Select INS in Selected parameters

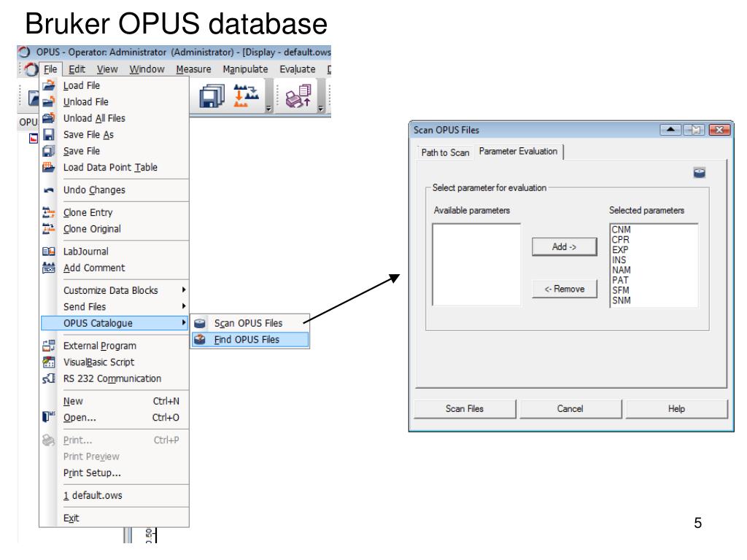[619, 260]
